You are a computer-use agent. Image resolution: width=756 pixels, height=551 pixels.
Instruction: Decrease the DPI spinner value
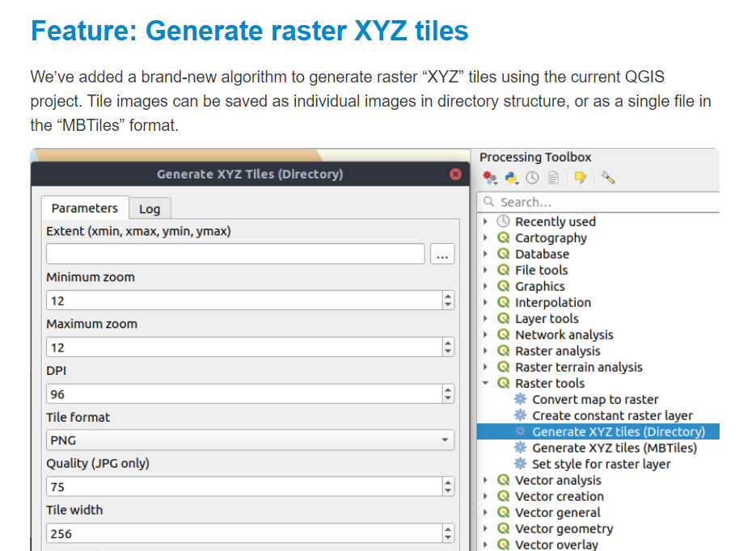point(449,399)
